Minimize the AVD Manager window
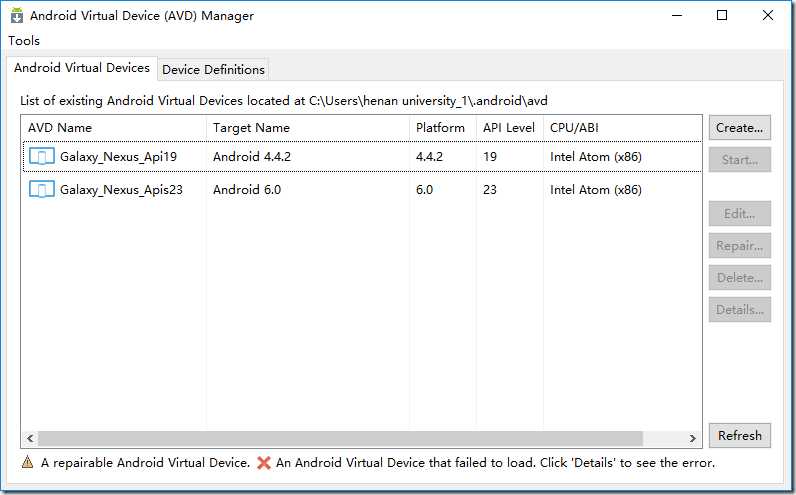Viewport: 796px width, 495px height. (677, 15)
